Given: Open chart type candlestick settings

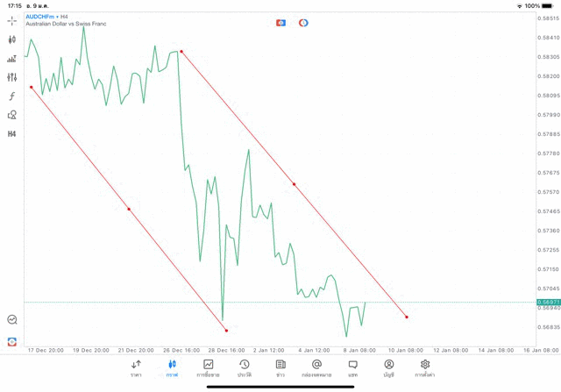Looking at the screenshot, I should click(12, 39).
